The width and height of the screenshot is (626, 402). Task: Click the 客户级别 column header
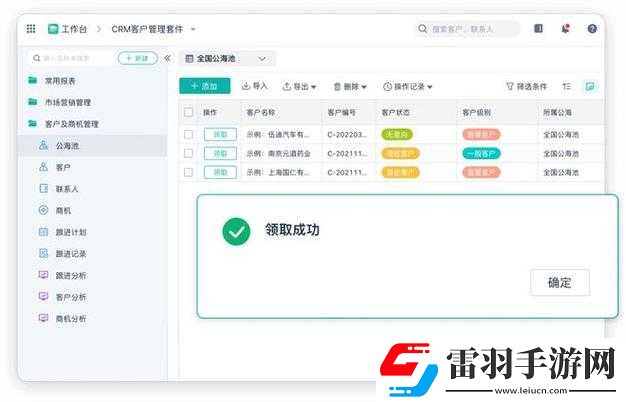click(x=476, y=113)
